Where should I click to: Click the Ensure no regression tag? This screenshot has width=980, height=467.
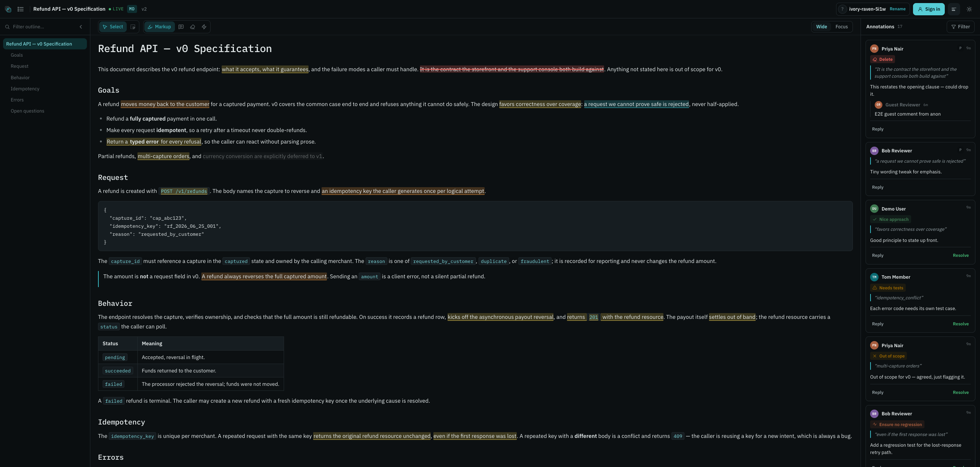coord(897,425)
